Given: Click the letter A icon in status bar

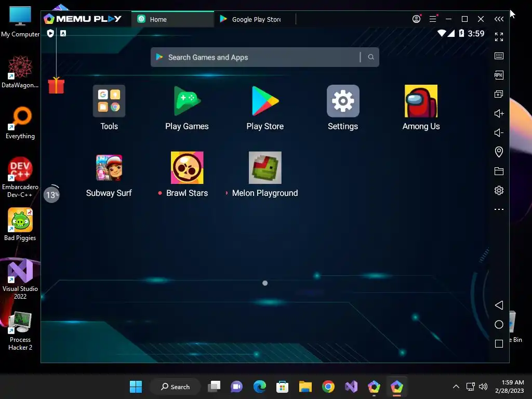Looking at the screenshot, I should tap(63, 33).
